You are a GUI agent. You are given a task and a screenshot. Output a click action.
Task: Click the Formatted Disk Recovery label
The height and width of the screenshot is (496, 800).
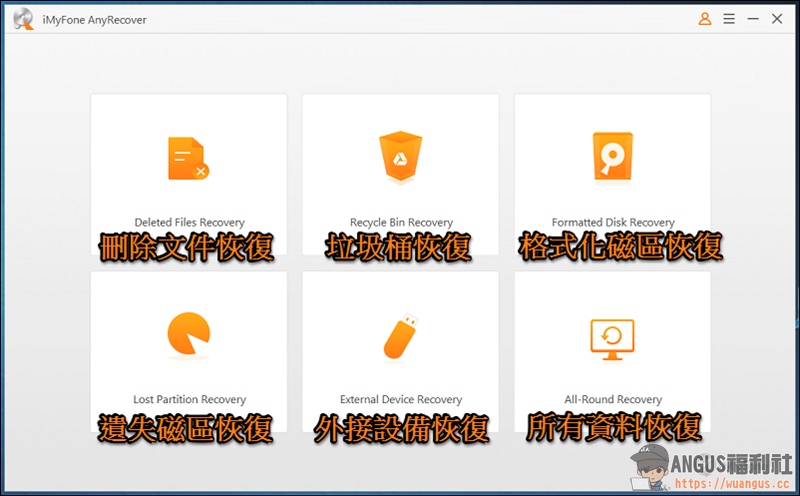pos(613,222)
